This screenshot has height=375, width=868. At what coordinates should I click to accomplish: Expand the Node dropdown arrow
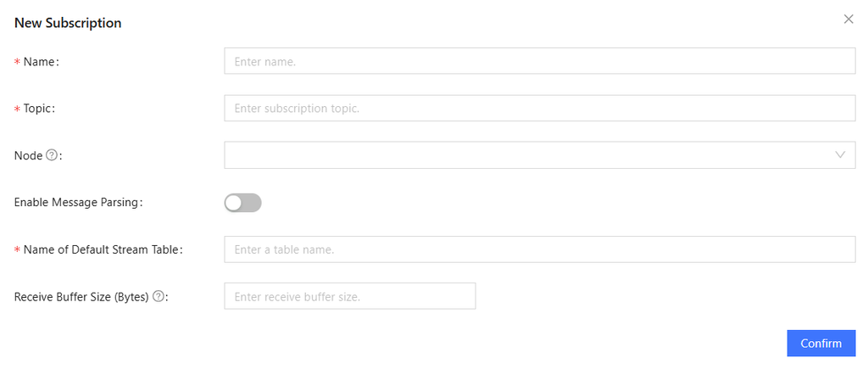pyautogui.click(x=840, y=154)
